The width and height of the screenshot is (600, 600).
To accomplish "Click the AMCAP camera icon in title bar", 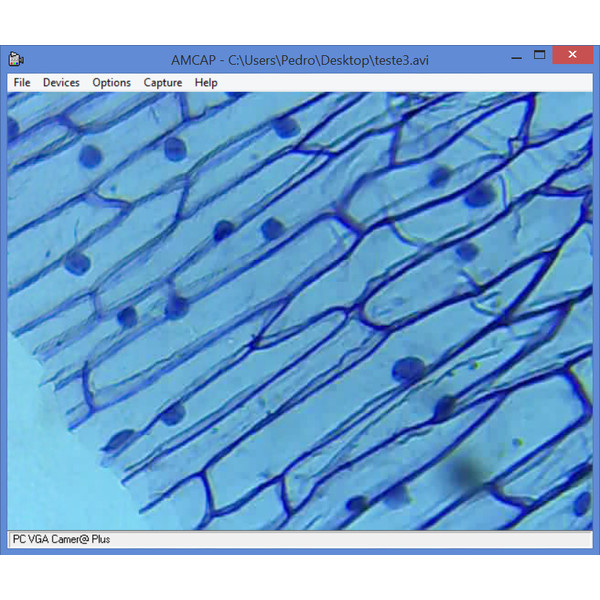I will click(17, 58).
